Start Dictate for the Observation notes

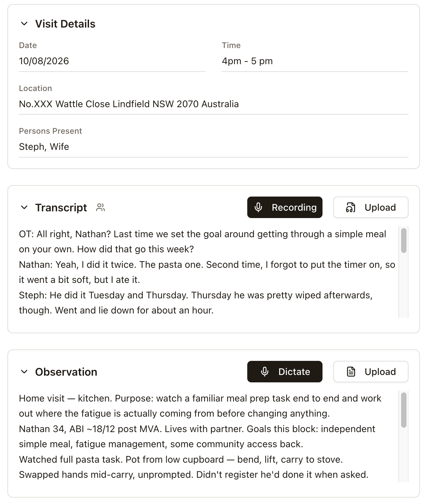pyautogui.click(x=285, y=372)
